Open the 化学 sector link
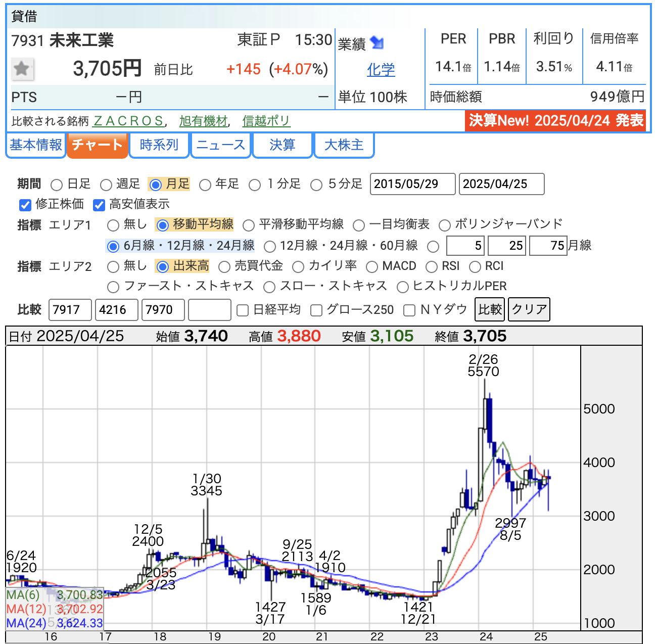Screen dimensions: 657x644 [381, 70]
